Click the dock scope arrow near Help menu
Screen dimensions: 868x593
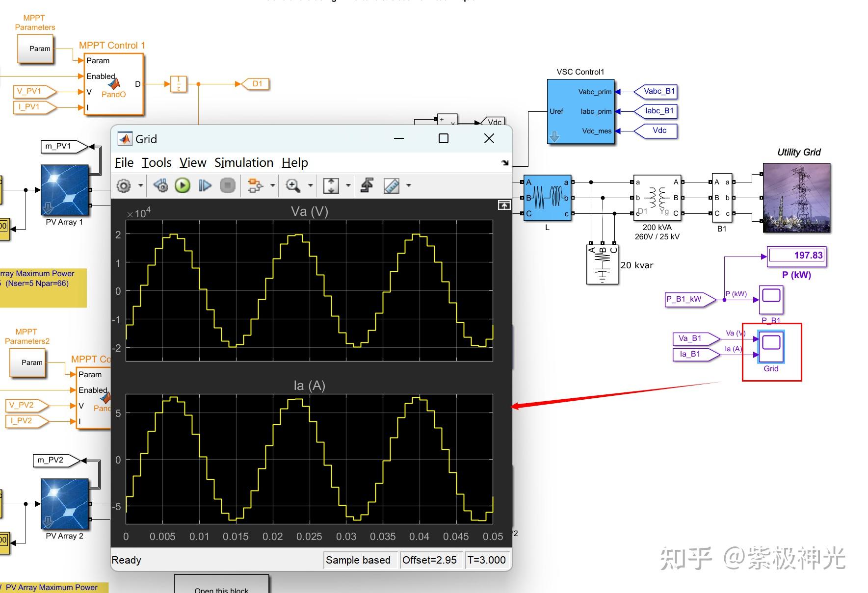505,163
